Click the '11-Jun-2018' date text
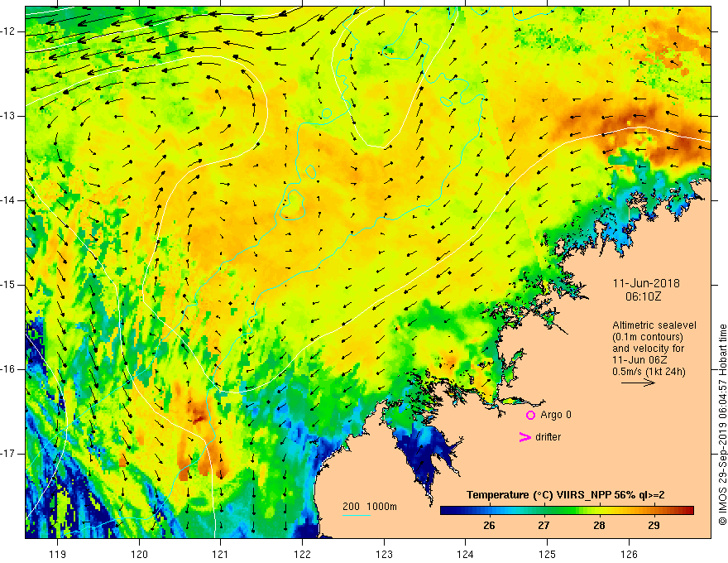 (x=646, y=283)
